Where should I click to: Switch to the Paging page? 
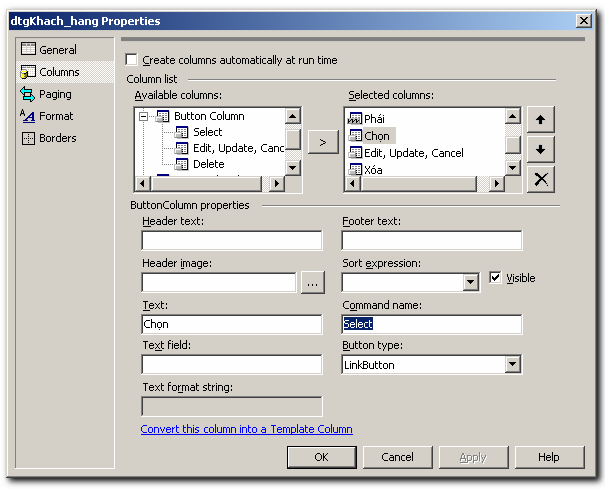click(x=55, y=94)
